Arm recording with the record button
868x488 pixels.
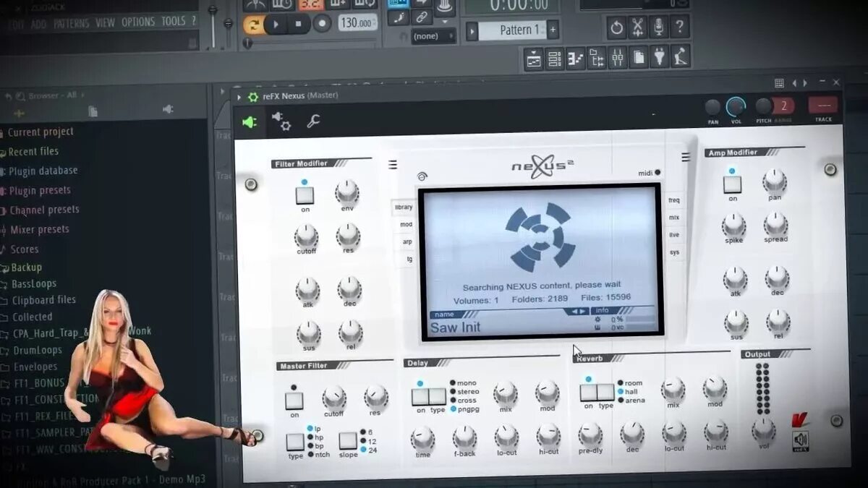click(323, 23)
